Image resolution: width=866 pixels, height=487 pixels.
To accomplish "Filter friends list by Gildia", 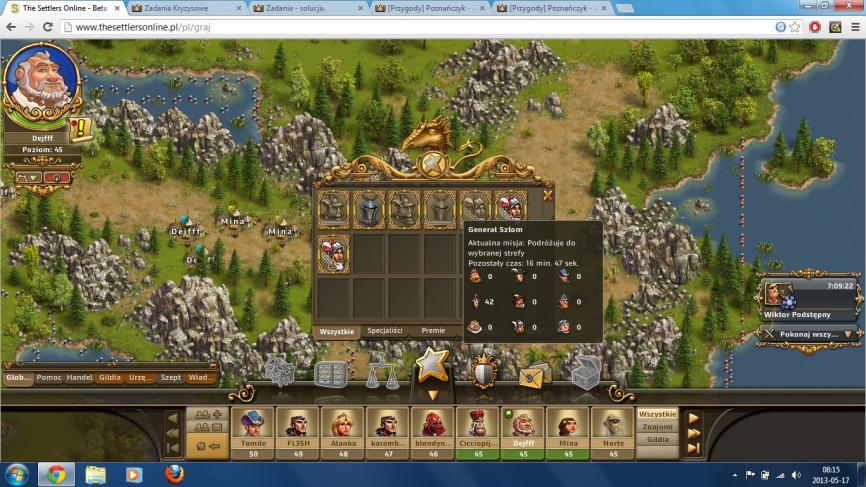I will point(657,439).
